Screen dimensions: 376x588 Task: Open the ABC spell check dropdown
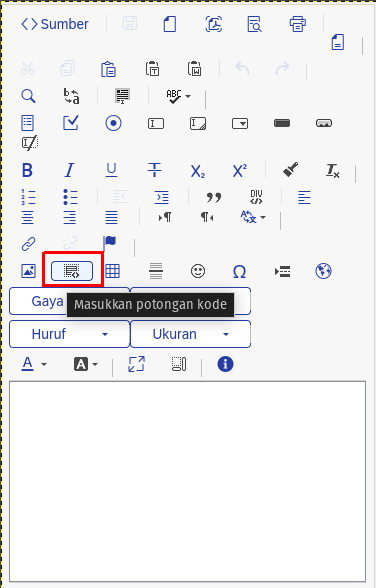[x=178, y=96]
